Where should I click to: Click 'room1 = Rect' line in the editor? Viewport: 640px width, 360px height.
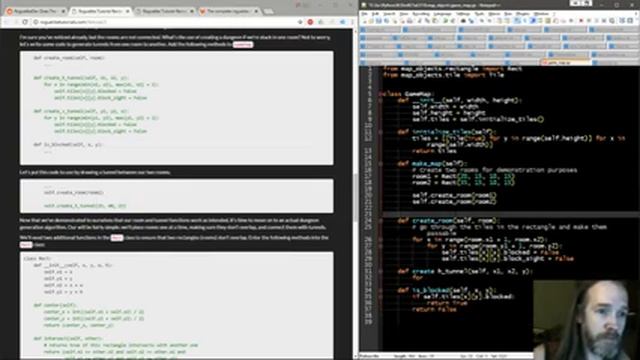[x=463, y=176]
